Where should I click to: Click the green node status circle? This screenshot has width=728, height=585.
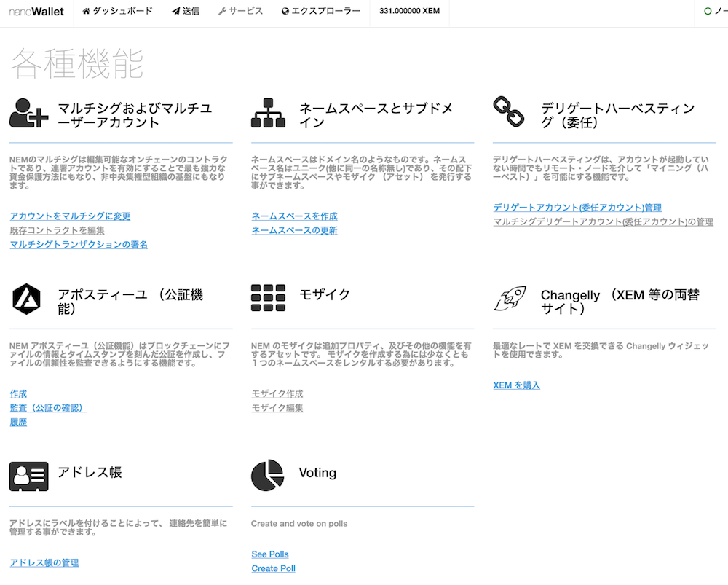click(708, 11)
